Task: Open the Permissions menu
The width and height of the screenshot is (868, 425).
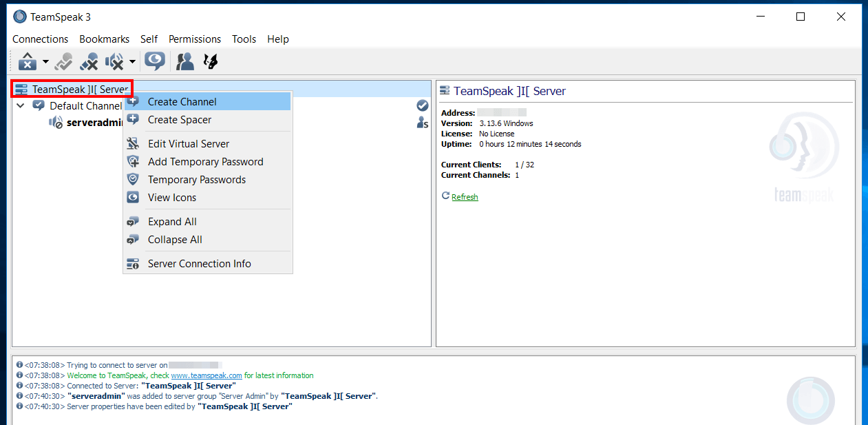Action: (195, 39)
